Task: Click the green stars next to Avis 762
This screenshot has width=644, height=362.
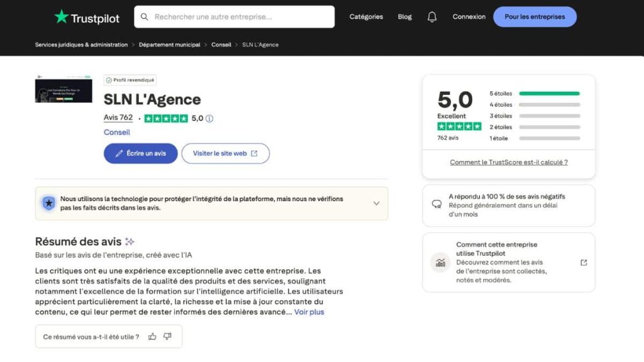Action: pyautogui.click(x=166, y=119)
